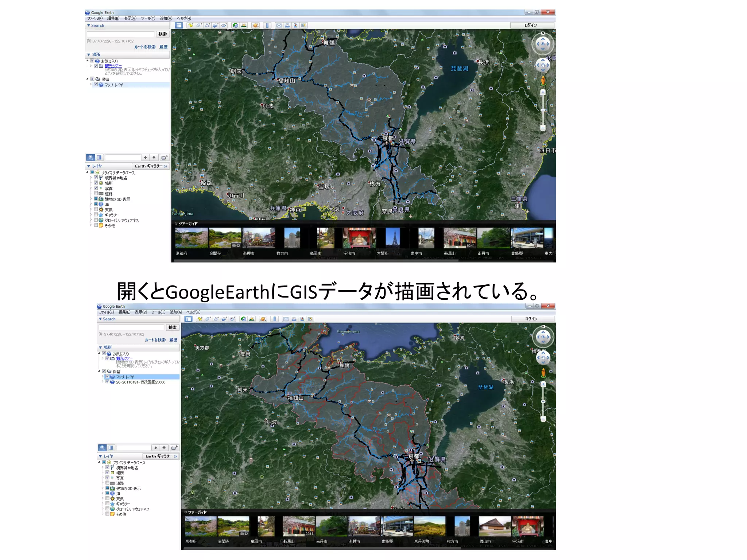Enable ギャラリー layer checkbox in bottom window
Image resolution: width=747 pixels, height=560 pixels.
[108, 503]
